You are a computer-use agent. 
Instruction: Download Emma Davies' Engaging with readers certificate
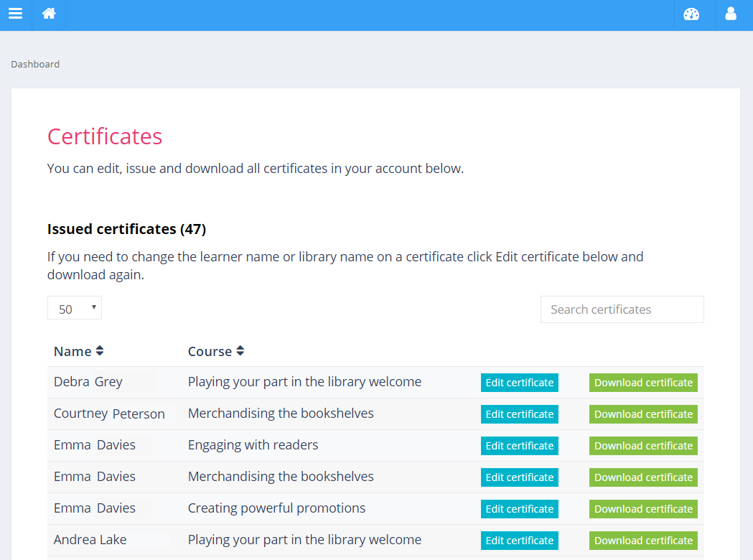click(x=643, y=446)
